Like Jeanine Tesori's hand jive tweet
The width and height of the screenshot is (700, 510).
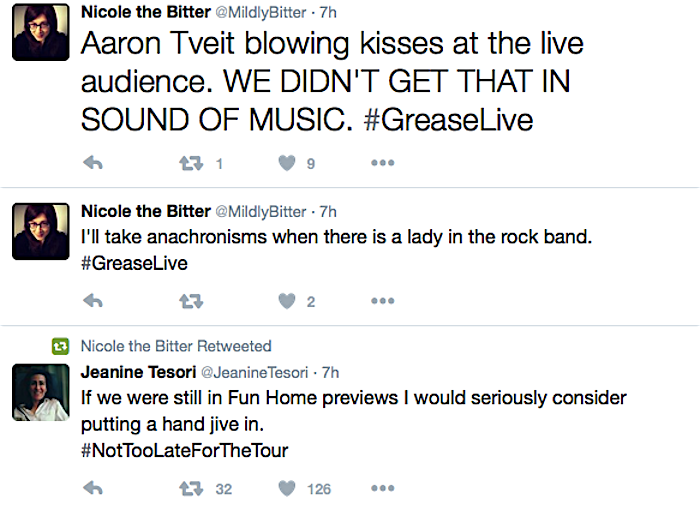tap(287, 488)
